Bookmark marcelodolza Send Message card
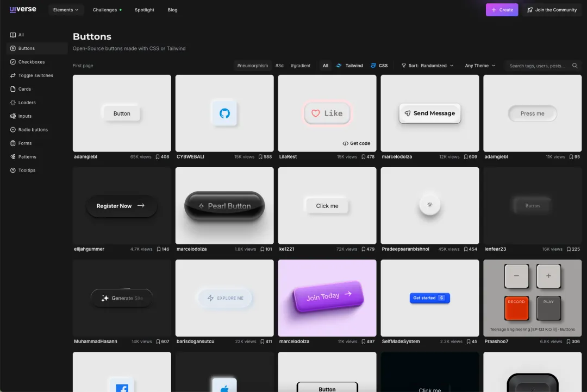This screenshot has width=587, height=392. click(x=466, y=157)
